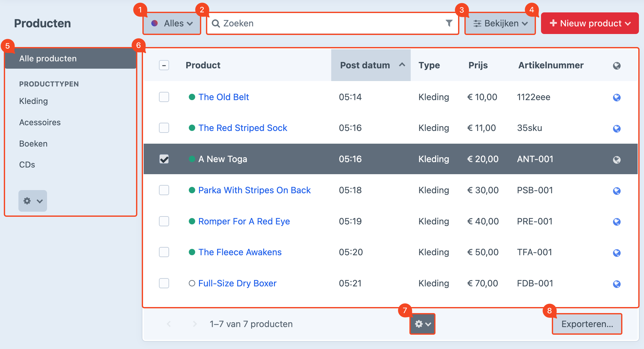Uncheck the A New Toga checkbox

tap(164, 159)
